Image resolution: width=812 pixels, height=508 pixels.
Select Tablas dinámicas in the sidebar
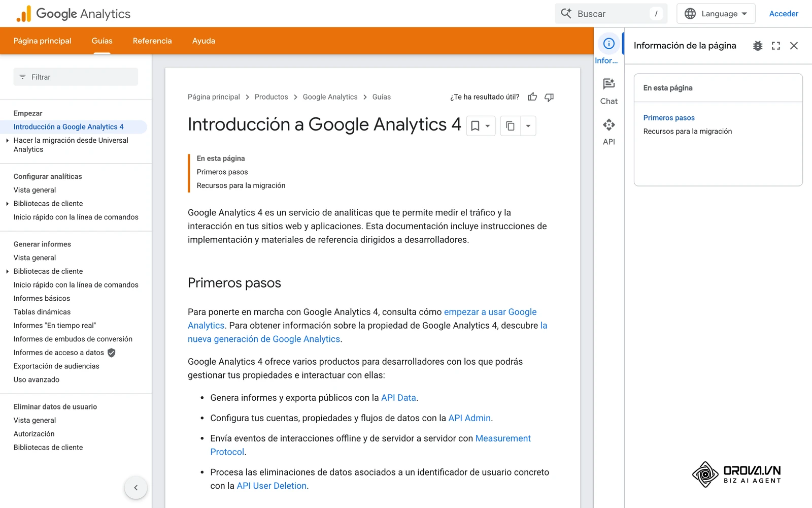(x=42, y=312)
